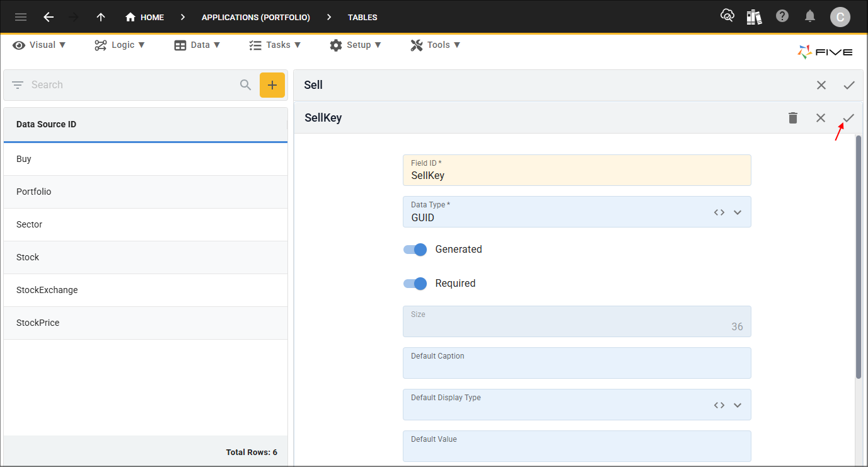Image resolution: width=868 pixels, height=467 pixels.
Task: Add new table with plus button
Action: click(272, 85)
